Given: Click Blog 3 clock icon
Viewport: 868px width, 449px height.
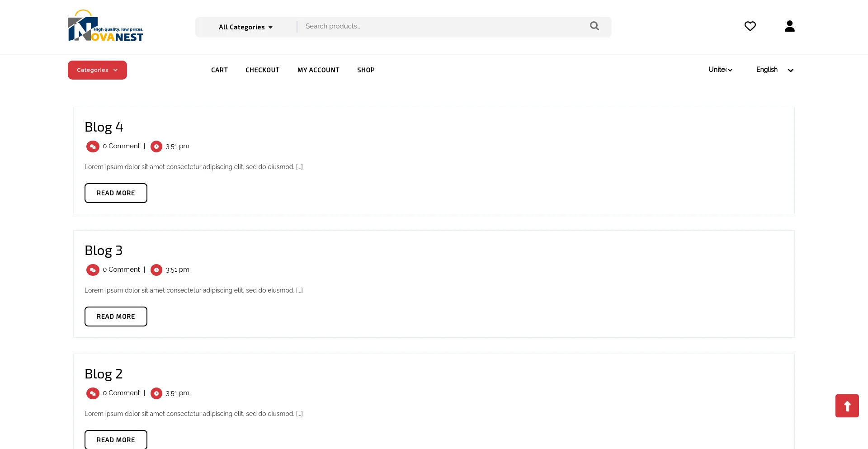Looking at the screenshot, I should pyautogui.click(x=156, y=270).
